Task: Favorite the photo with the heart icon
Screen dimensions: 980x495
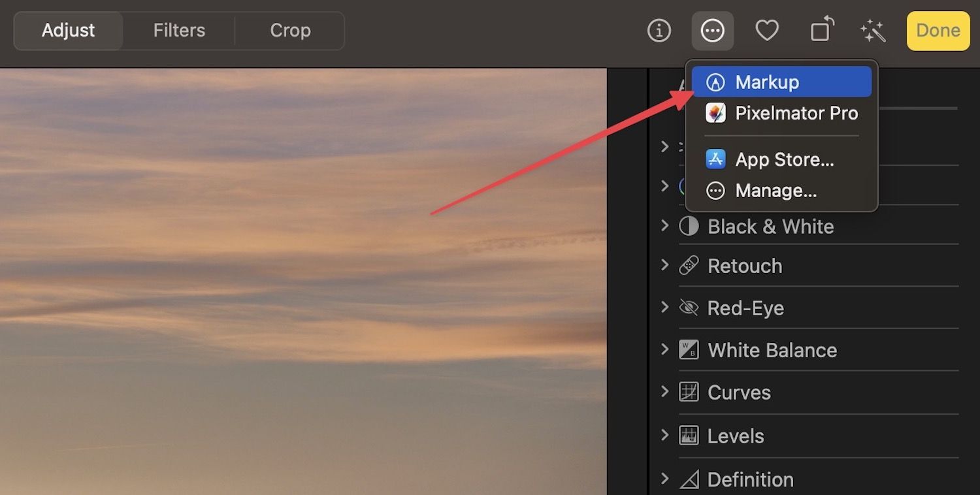Action: coord(767,30)
